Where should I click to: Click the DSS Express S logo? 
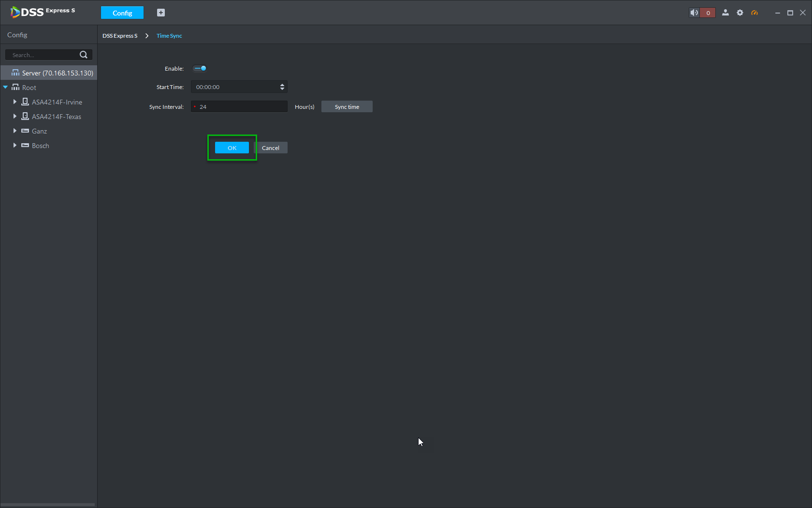tap(43, 12)
